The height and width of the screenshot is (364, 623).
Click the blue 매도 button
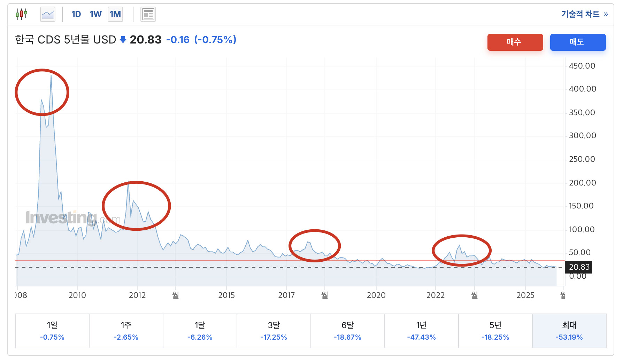[578, 42]
